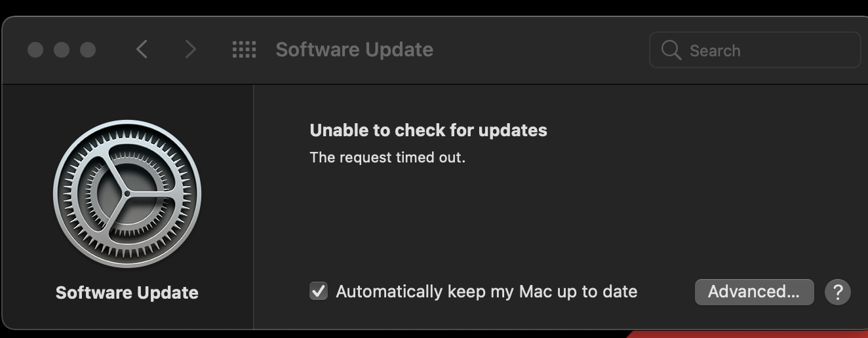868x338 pixels.
Task: Go back with the left chevron arrow
Action: click(x=142, y=49)
